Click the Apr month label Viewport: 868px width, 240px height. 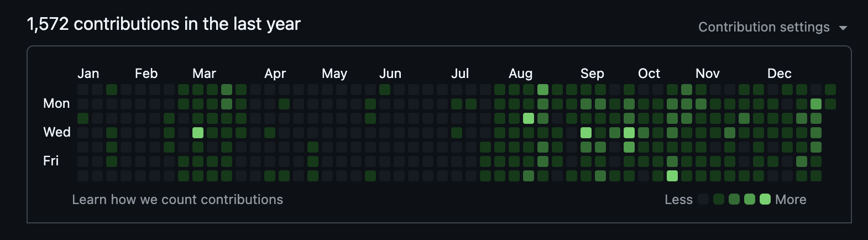coord(275,74)
